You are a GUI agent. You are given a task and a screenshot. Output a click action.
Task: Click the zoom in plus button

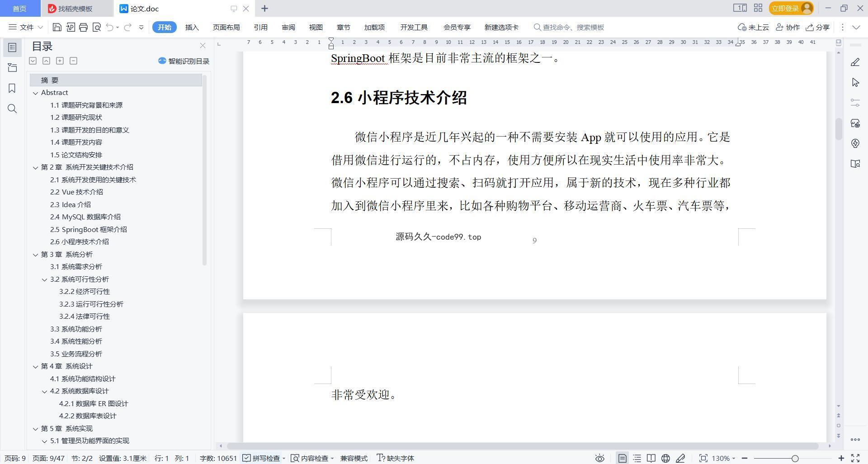coord(841,458)
